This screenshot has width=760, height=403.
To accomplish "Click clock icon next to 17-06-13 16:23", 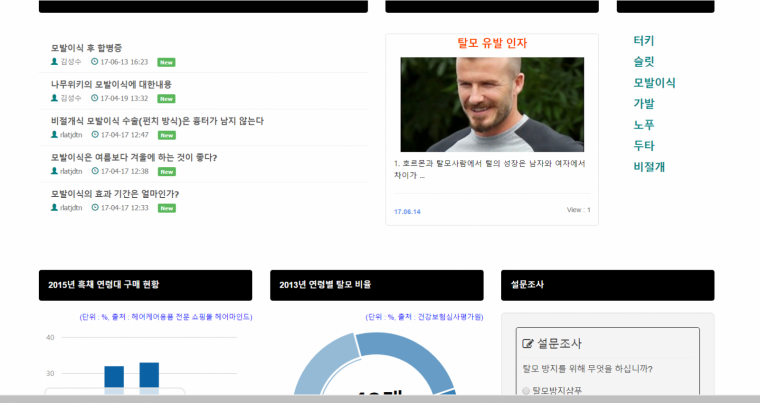I will (95, 62).
